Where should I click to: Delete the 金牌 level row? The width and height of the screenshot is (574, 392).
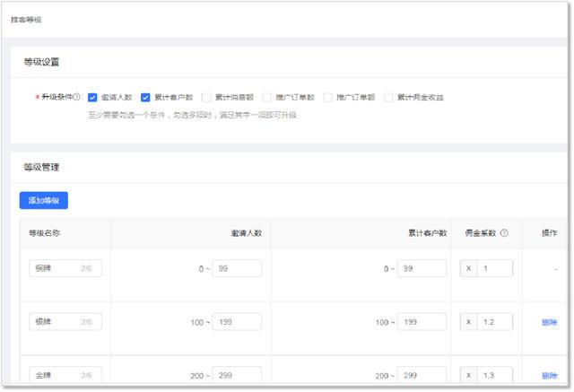pos(549,375)
